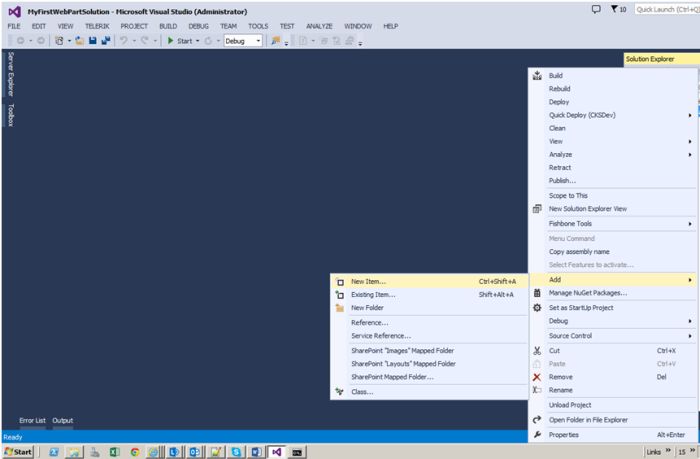This screenshot has width=700, height=459.
Task: Open the FILE menu
Action: pyautogui.click(x=14, y=26)
